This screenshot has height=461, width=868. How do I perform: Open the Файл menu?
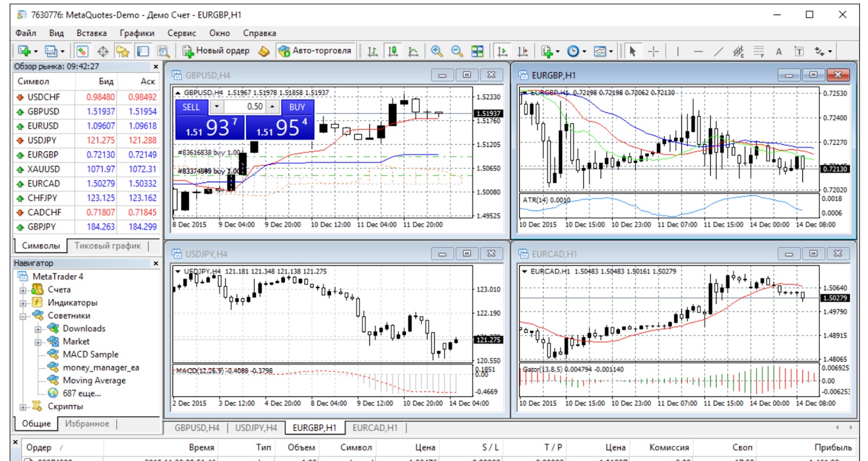(x=25, y=33)
